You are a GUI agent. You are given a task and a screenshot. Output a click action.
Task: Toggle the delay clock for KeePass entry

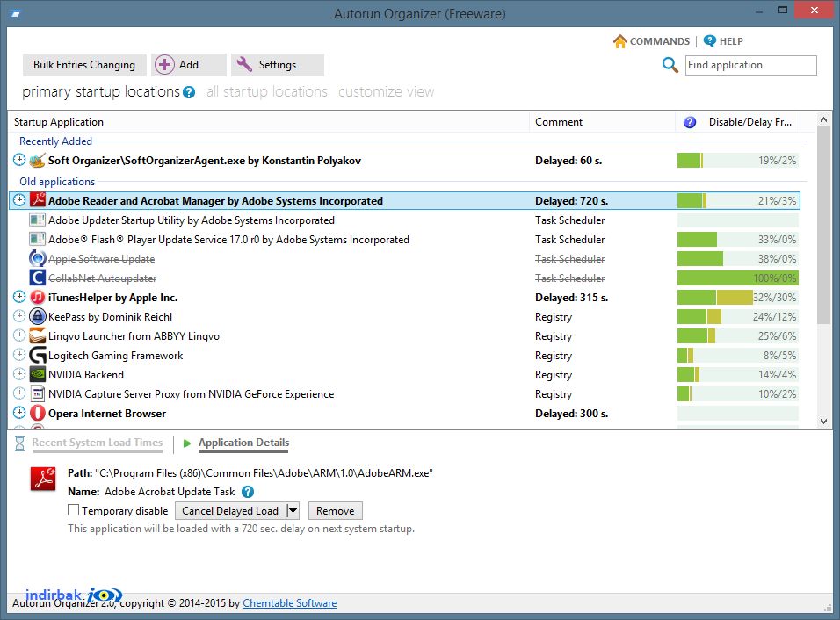[19, 316]
